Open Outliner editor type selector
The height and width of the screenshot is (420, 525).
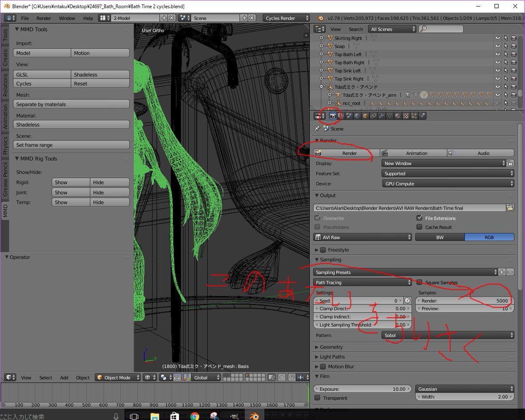point(320,29)
